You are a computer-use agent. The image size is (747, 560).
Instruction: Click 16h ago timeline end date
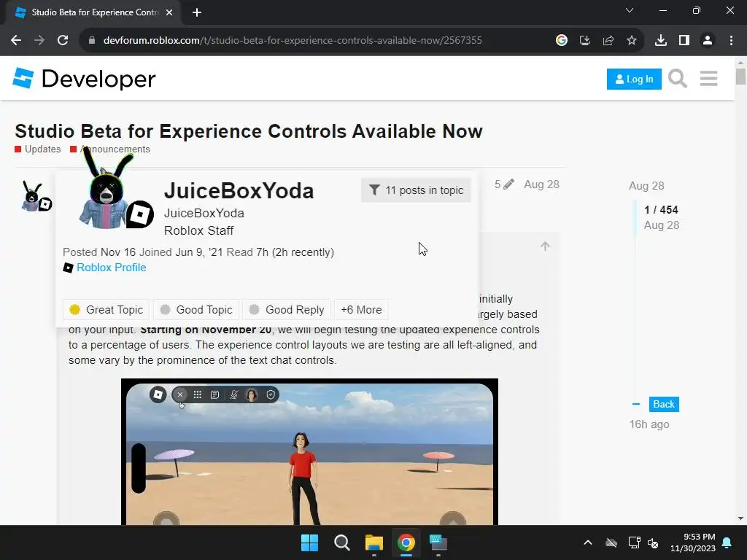(649, 424)
